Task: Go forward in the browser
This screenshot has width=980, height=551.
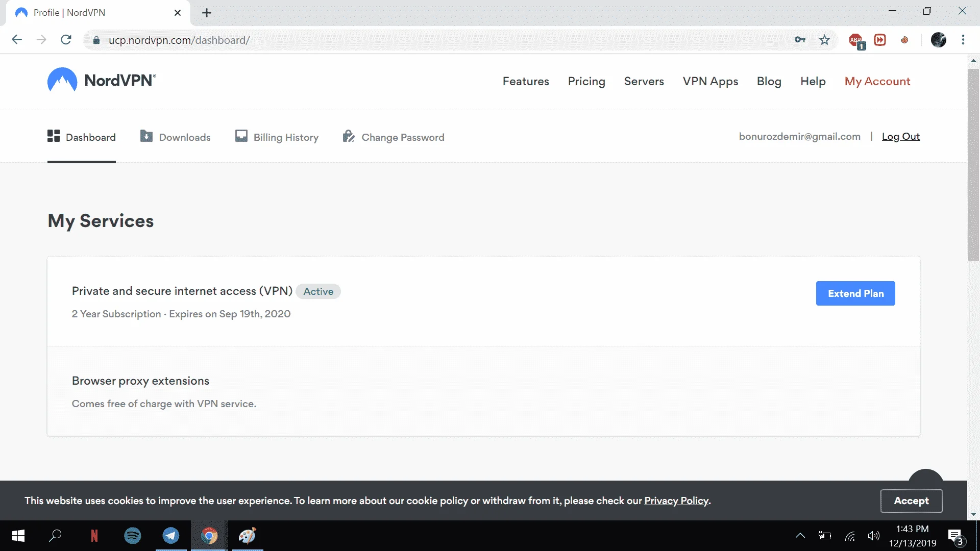Action: (41, 40)
